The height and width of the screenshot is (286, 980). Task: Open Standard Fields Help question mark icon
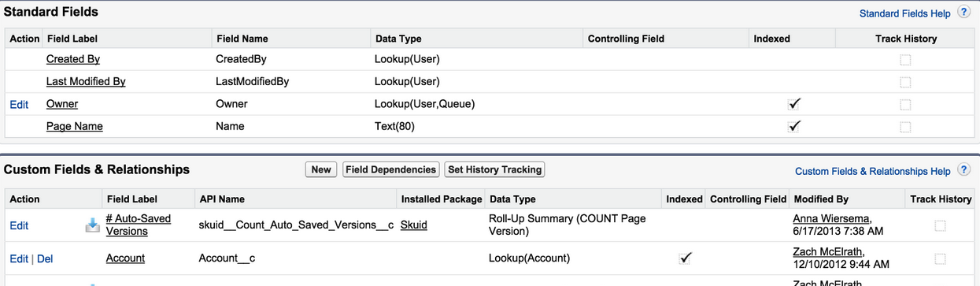point(964,13)
